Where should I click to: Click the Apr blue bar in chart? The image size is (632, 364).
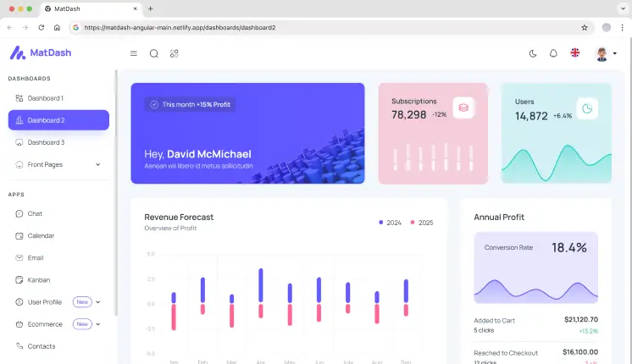(x=261, y=285)
